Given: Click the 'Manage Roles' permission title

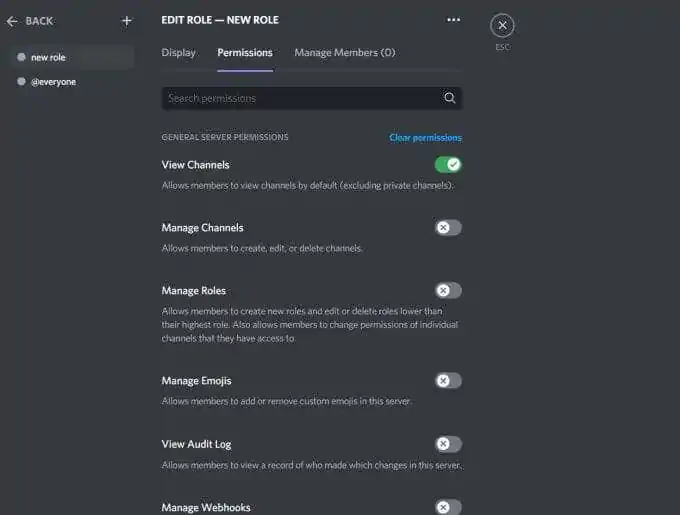Looking at the screenshot, I should 194,290.
